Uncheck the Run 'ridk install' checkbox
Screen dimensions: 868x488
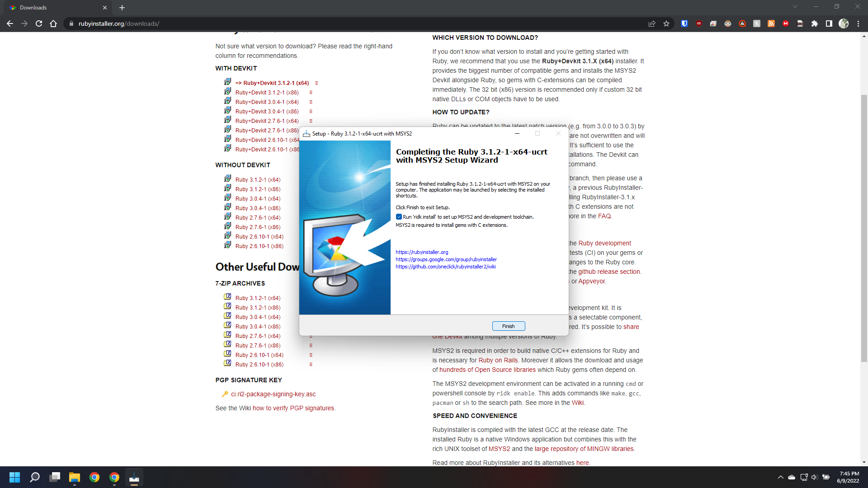(399, 217)
